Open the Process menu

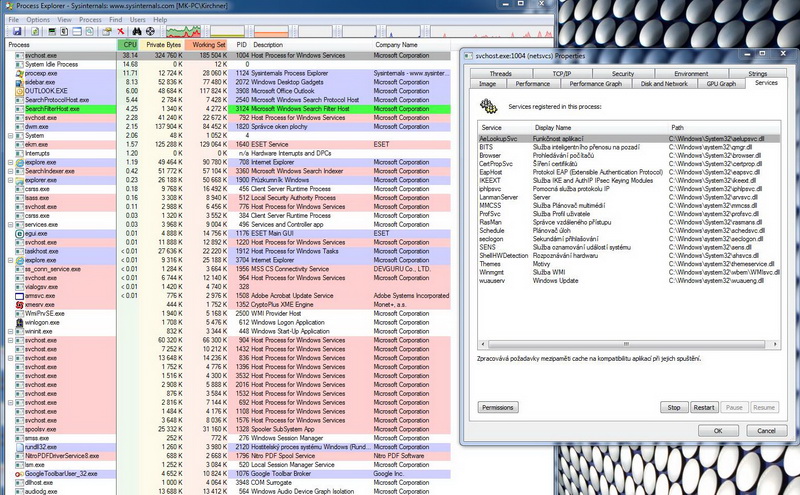[90, 19]
